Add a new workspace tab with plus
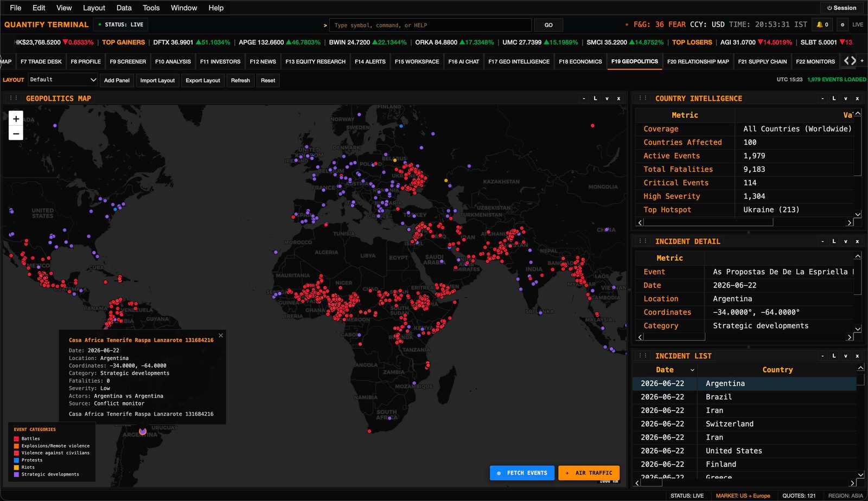The width and height of the screenshot is (868, 501). tap(862, 61)
